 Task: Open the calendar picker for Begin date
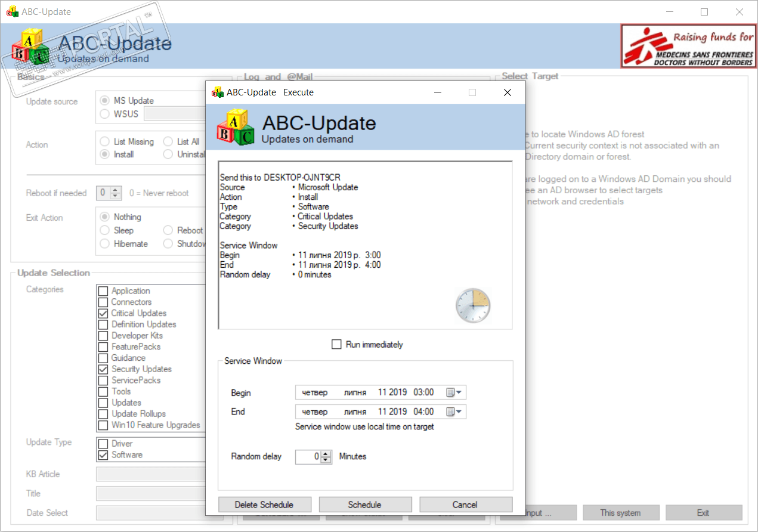[454, 392]
